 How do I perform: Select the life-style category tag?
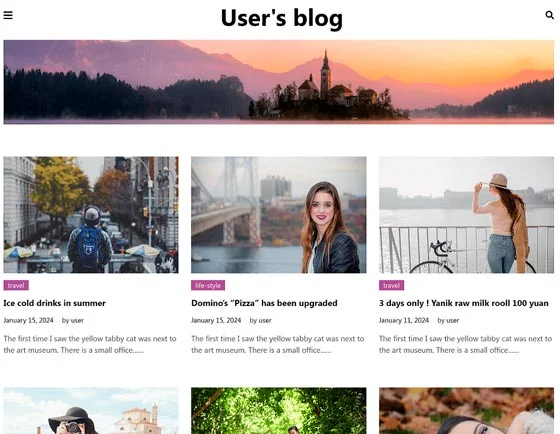coord(208,285)
